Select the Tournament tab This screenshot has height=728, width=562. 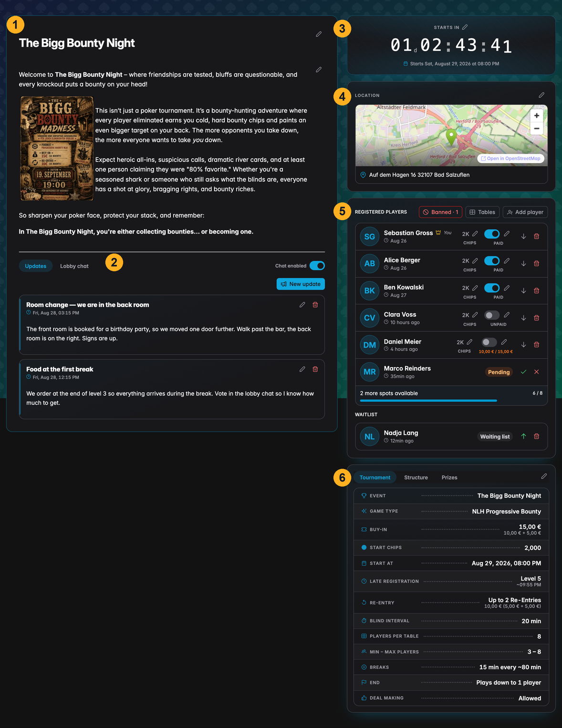click(x=375, y=477)
